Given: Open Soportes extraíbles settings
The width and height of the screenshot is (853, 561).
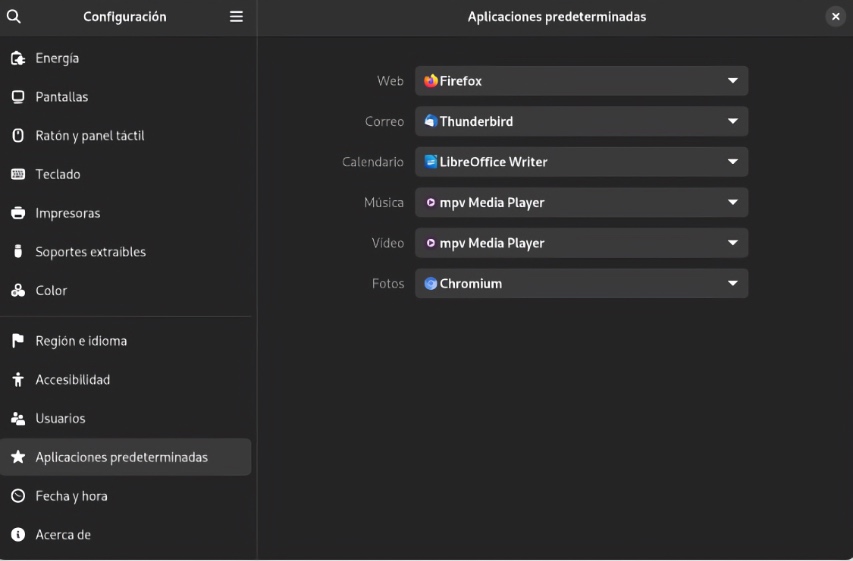Looking at the screenshot, I should (x=126, y=251).
